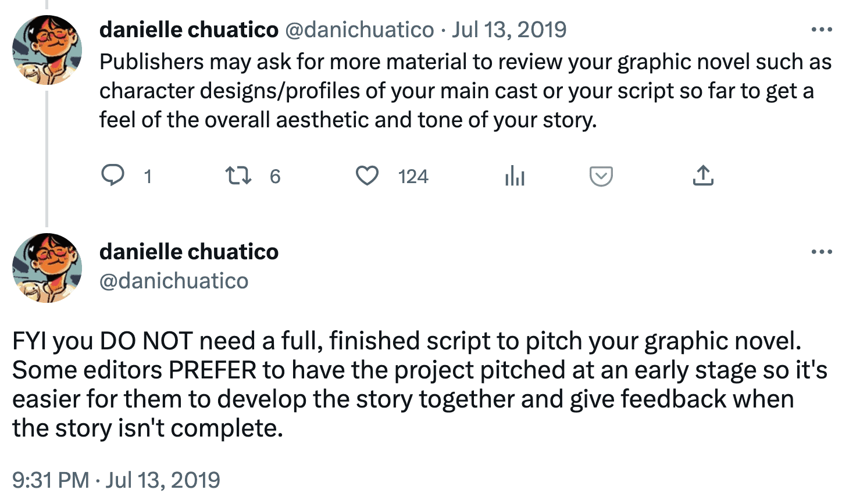
Task: Open the share icon on the first tweet
Action: [x=702, y=176]
